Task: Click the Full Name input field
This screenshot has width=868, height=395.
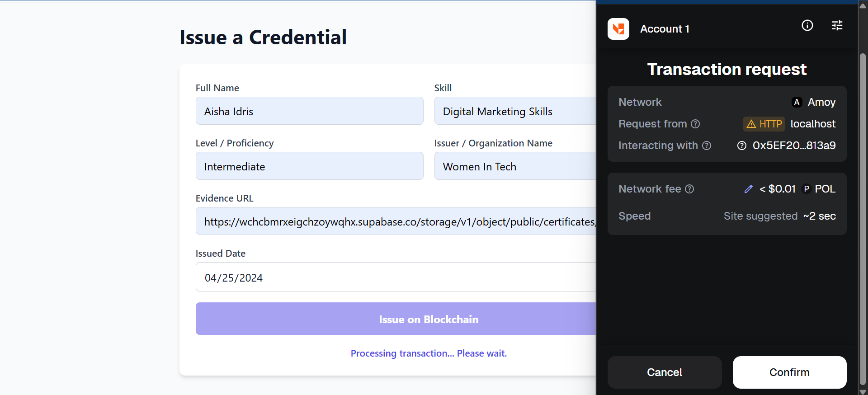Action: pyautogui.click(x=309, y=111)
